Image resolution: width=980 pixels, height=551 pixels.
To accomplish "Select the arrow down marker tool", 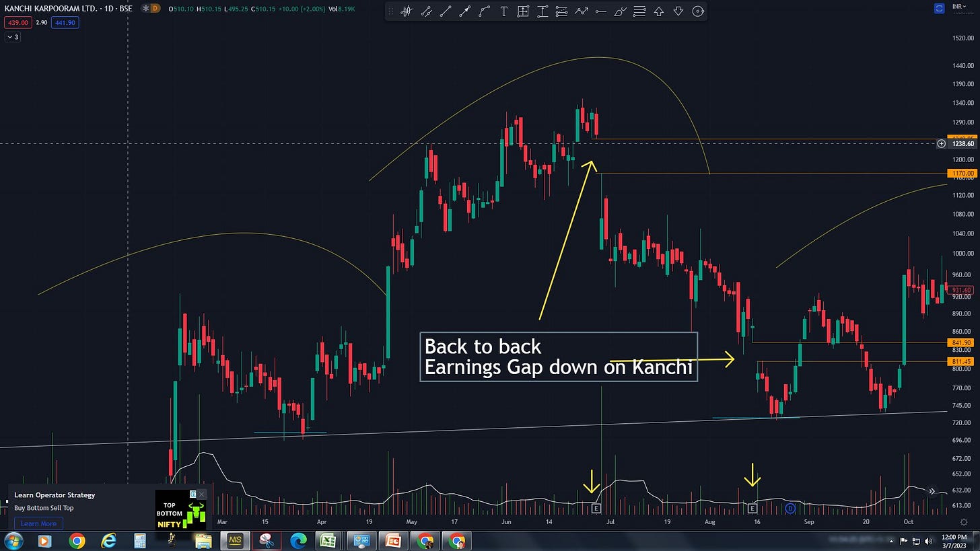I will point(678,11).
